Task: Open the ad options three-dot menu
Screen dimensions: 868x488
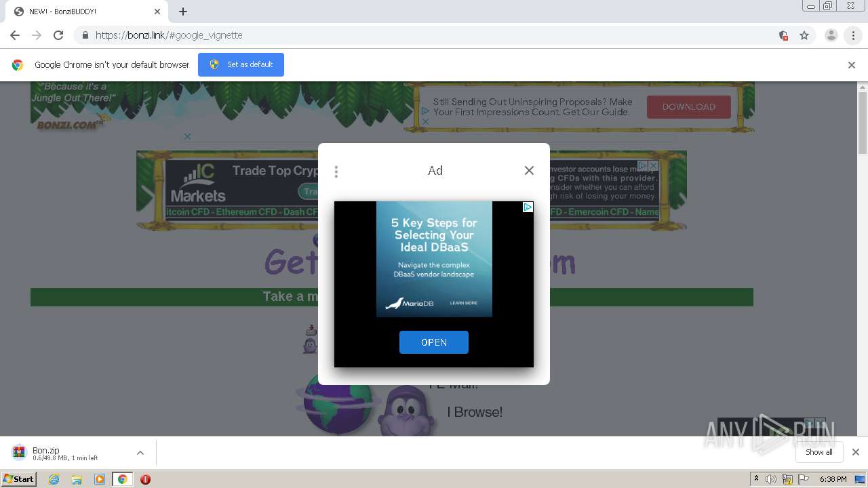Action: pyautogui.click(x=336, y=171)
